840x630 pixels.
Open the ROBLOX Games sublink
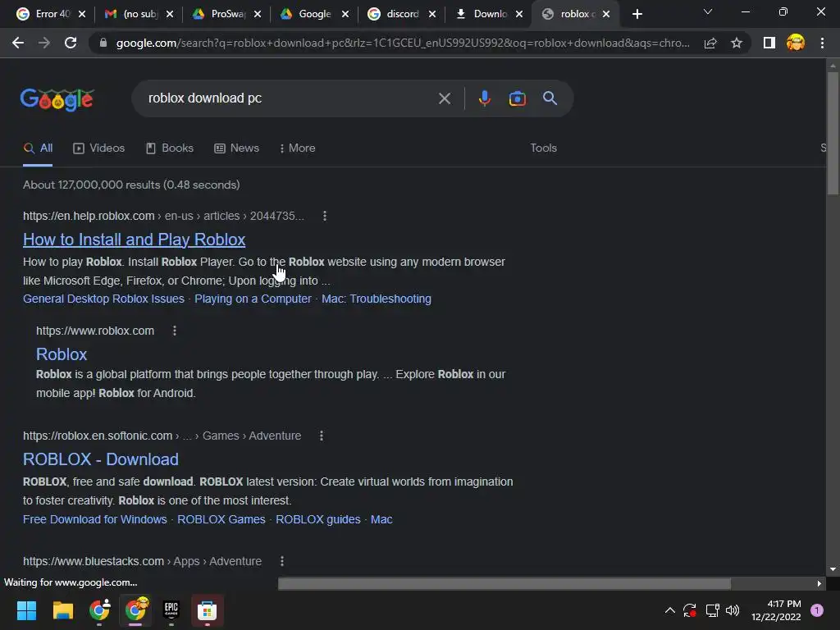click(x=221, y=519)
